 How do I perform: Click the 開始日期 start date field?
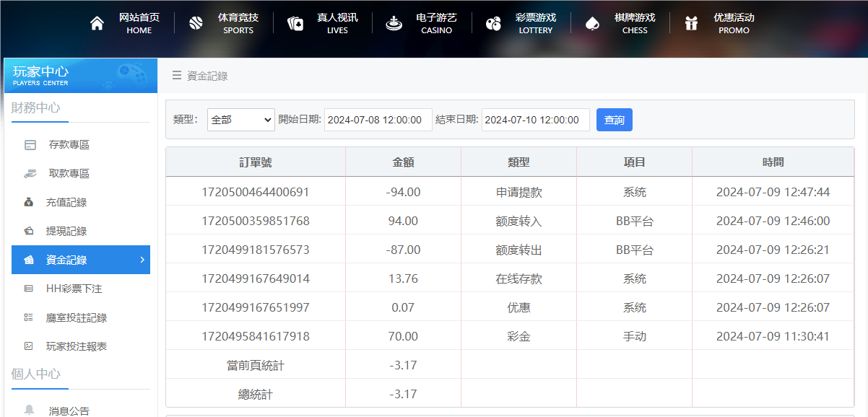point(378,119)
